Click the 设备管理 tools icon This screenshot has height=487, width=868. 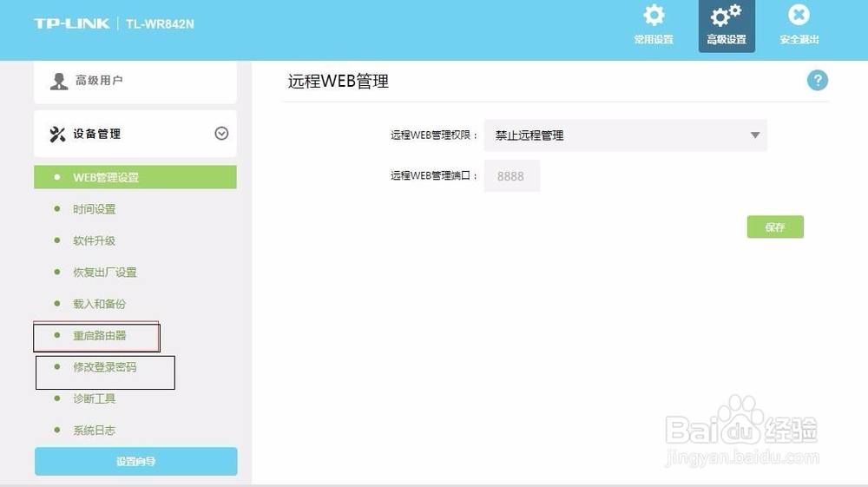coord(57,134)
